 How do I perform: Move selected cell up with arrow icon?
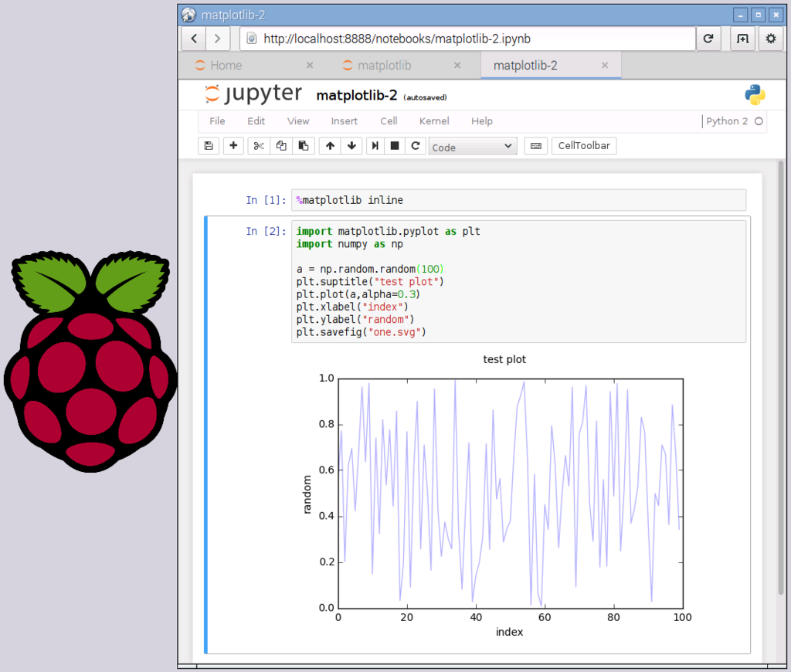point(330,146)
